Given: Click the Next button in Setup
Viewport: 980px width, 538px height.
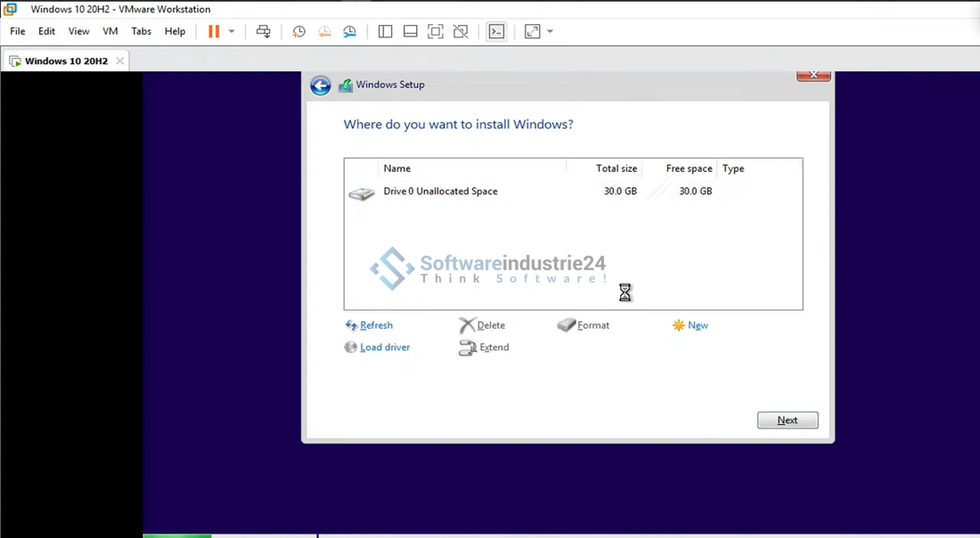Looking at the screenshot, I should coord(788,420).
